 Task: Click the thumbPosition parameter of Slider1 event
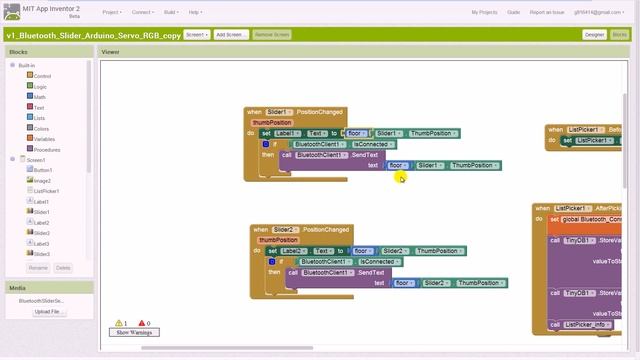click(272, 122)
